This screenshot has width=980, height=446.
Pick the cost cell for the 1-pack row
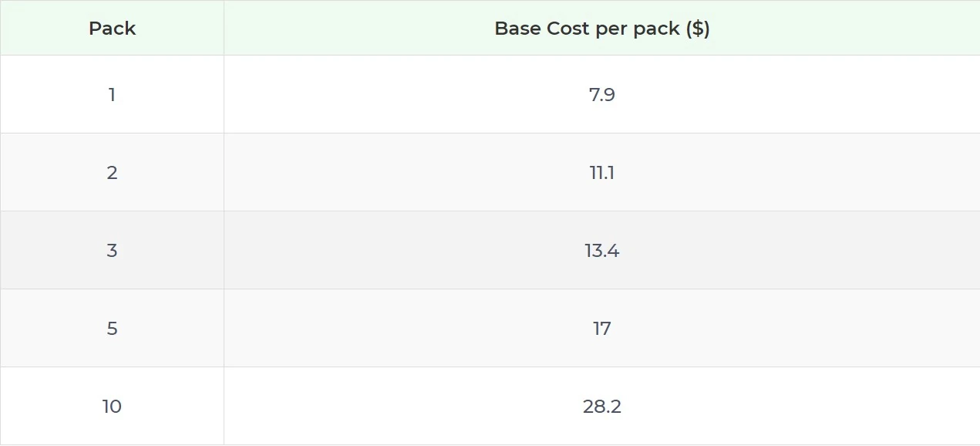pos(601,95)
